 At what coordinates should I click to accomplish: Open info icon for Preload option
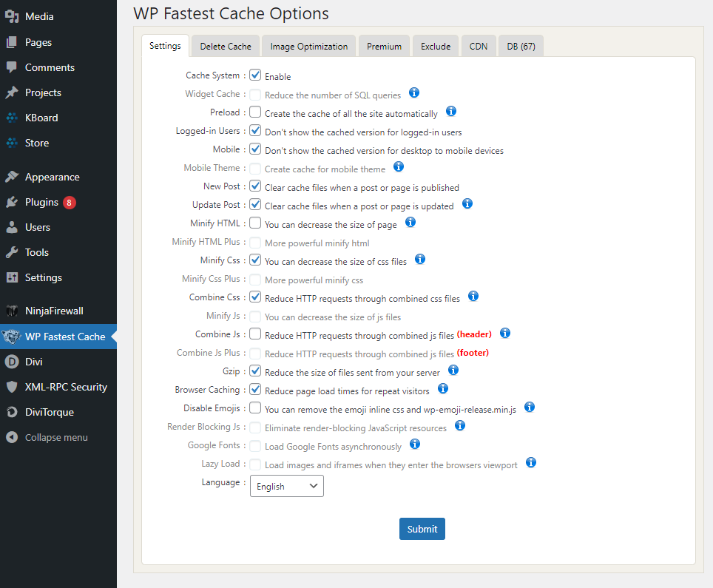pyautogui.click(x=450, y=111)
